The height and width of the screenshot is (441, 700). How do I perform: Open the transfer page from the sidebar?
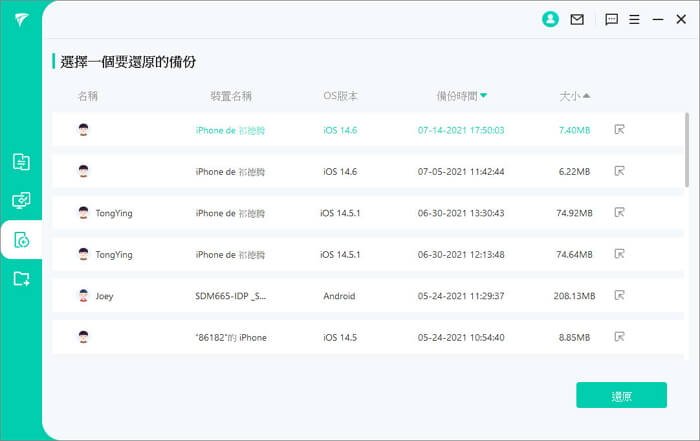point(21,162)
